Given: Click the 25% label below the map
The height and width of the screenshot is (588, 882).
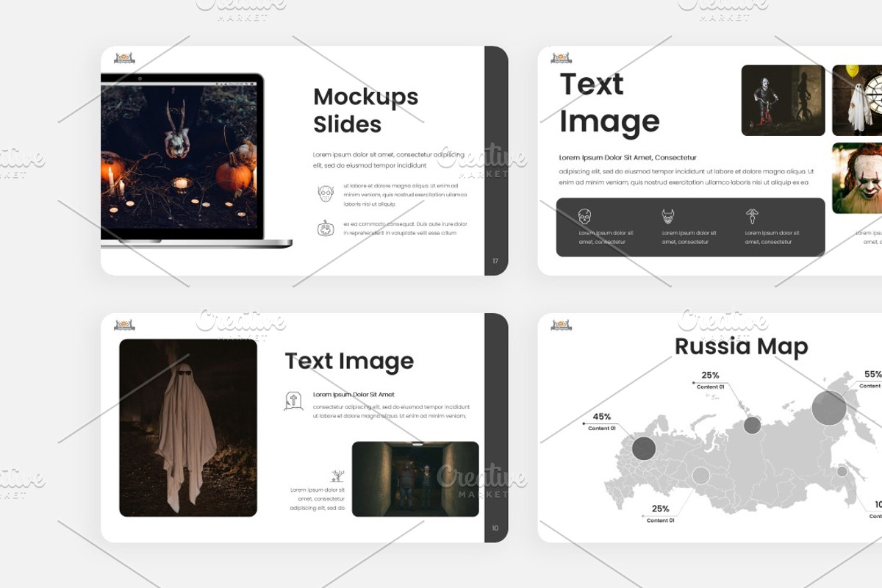Looking at the screenshot, I should click(660, 509).
